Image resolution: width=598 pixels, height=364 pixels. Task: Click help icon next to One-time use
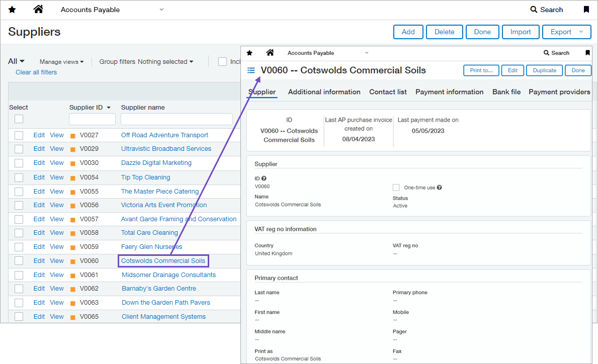[x=439, y=188]
